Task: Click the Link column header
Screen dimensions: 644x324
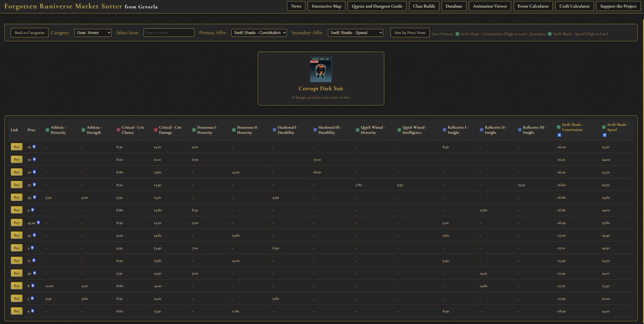Action: 14,130
